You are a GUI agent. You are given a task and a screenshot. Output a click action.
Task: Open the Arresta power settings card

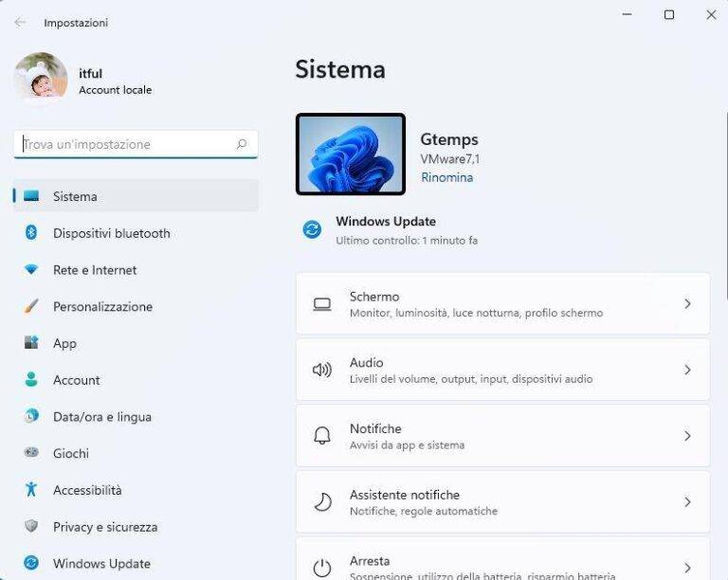(x=502, y=559)
